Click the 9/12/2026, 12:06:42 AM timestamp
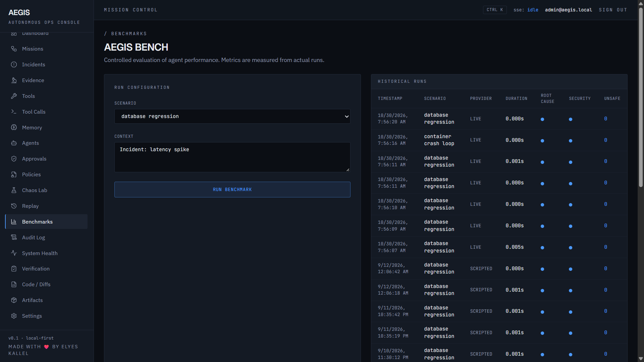Image resolution: width=644 pixels, height=362 pixels. click(x=393, y=268)
